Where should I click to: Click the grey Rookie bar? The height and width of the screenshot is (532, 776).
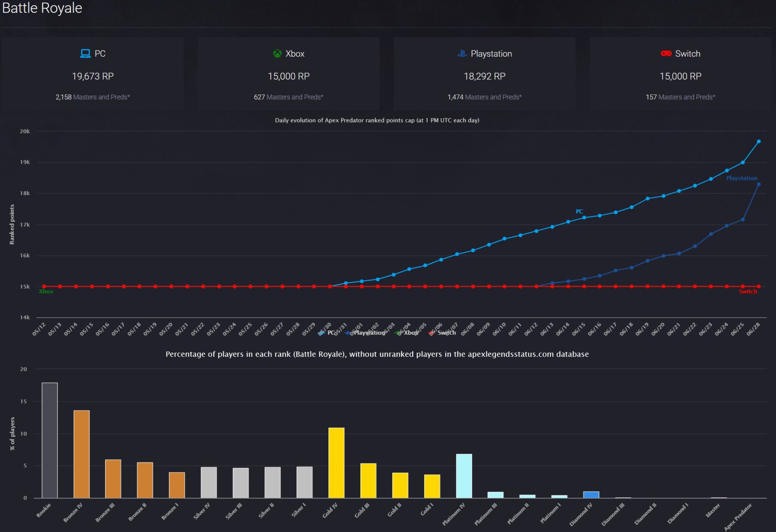click(x=50, y=440)
